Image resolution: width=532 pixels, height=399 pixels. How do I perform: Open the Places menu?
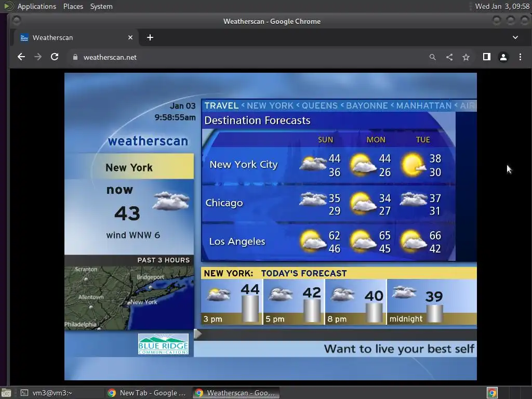coord(73,6)
